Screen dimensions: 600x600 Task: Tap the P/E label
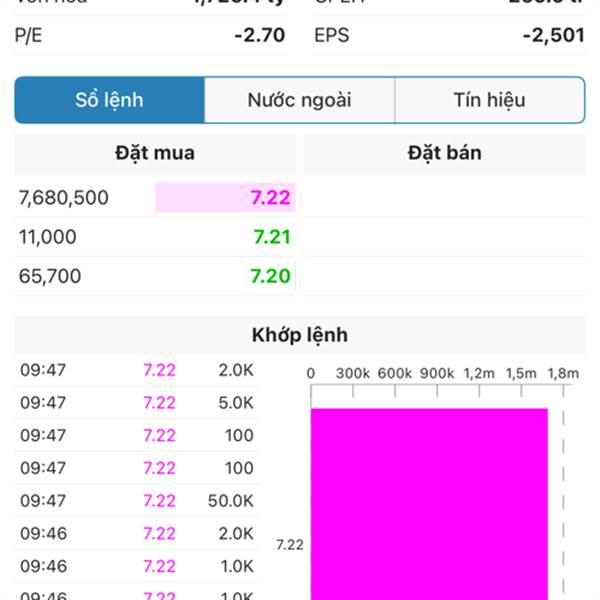pyautogui.click(x=28, y=36)
